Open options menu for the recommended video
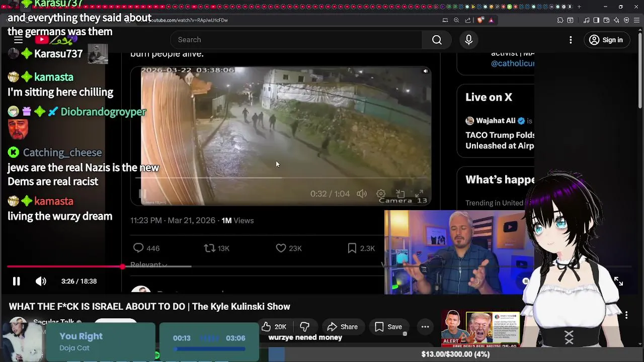644x362 pixels. click(x=626, y=315)
